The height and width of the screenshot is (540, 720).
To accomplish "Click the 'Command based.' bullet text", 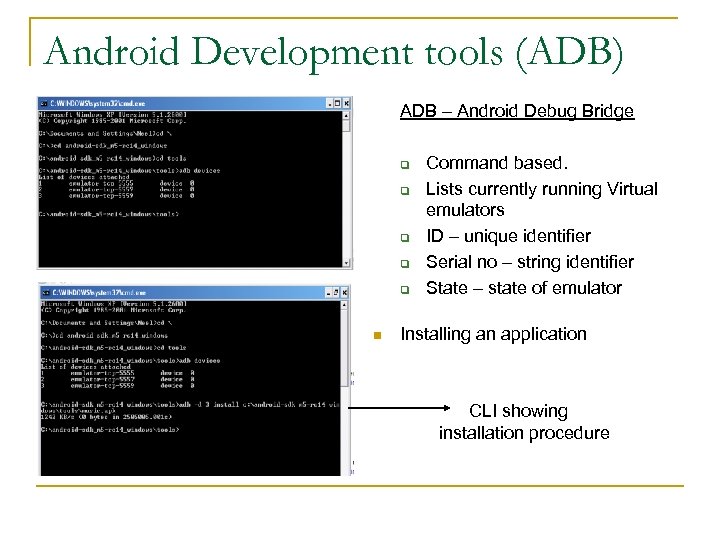I will [497, 163].
